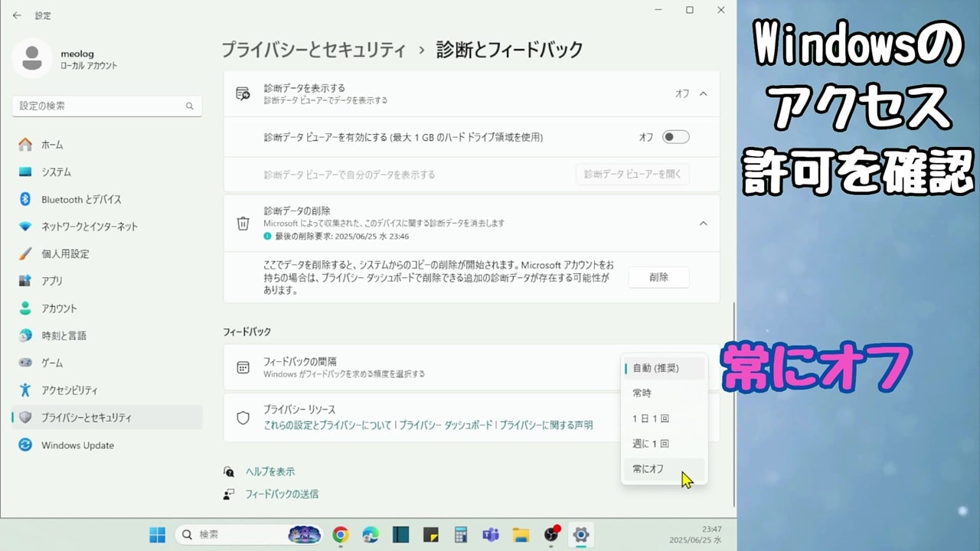This screenshot has height=551, width=980.
Task: Collapse the 診断データを表示する section
Action: click(x=704, y=93)
